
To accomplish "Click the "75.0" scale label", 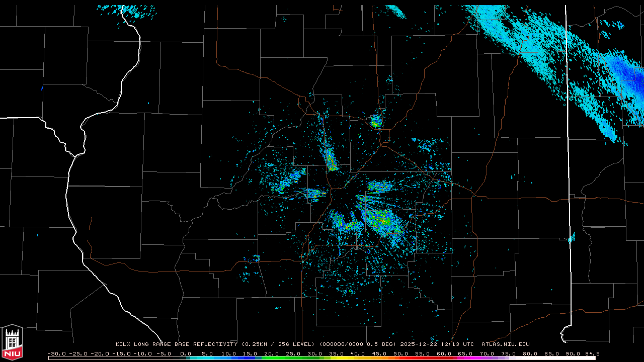I will pos(510,353).
